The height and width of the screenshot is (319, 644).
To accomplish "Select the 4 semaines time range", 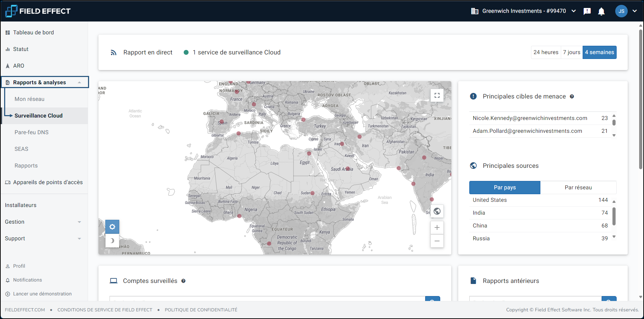I will coord(600,52).
